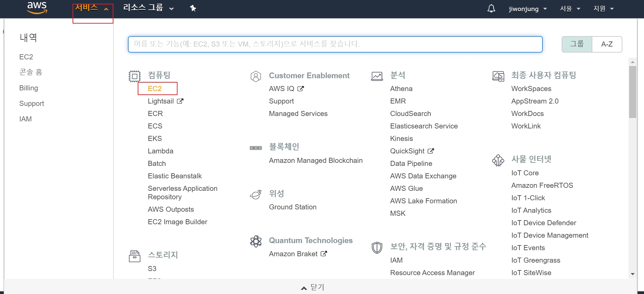The height and width of the screenshot is (294, 644).
Task: Click the Internet of Things icon
Action: 498,160
